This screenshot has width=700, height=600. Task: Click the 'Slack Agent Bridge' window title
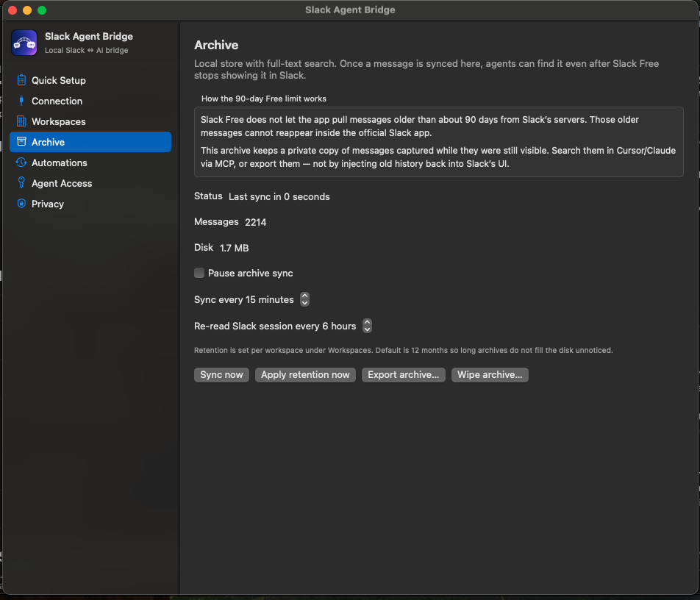pyautogui.click(x=350, y=10)
